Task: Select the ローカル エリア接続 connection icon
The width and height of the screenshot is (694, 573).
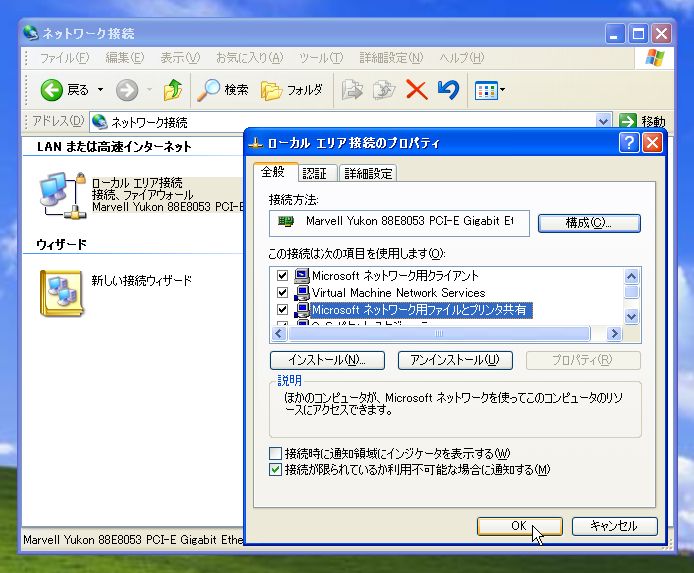Action: coord(62,195)
